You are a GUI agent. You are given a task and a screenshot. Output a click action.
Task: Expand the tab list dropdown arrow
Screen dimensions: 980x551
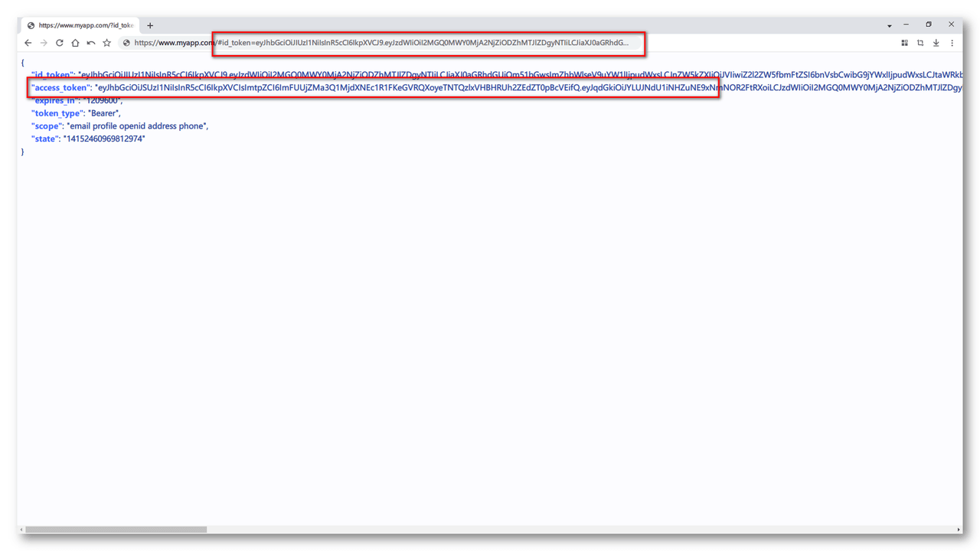(889, 26)
